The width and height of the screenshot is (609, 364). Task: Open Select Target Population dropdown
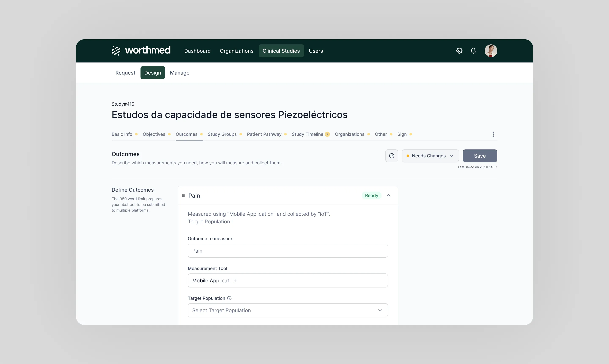tap(288, 310)
